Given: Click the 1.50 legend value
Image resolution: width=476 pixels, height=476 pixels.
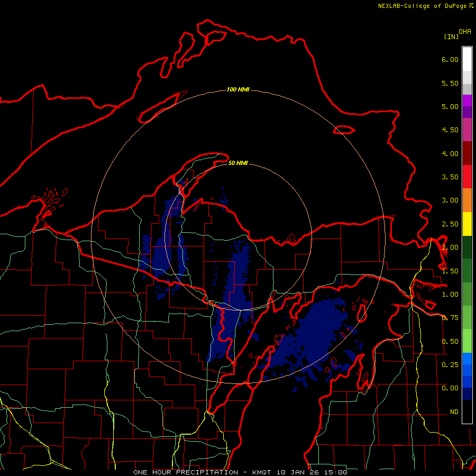Looking at the screenshot, I should 450,271.
